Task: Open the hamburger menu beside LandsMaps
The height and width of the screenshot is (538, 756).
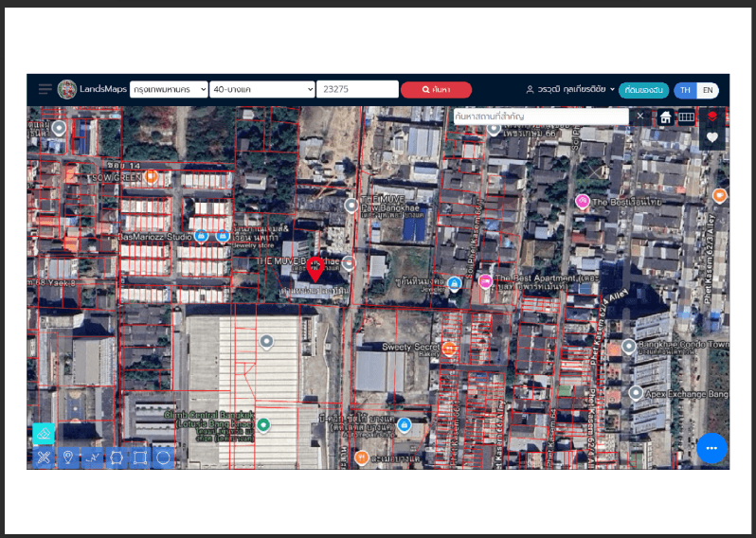Action: coord(45,89)
